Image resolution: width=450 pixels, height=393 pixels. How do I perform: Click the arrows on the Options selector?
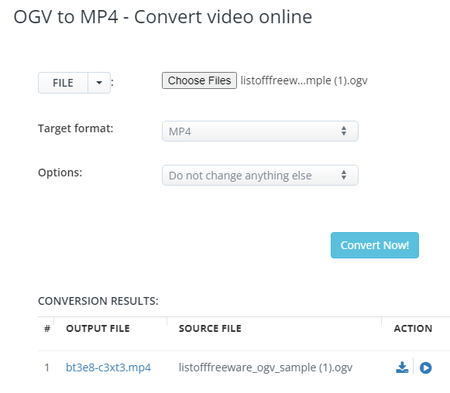[344, 175]
